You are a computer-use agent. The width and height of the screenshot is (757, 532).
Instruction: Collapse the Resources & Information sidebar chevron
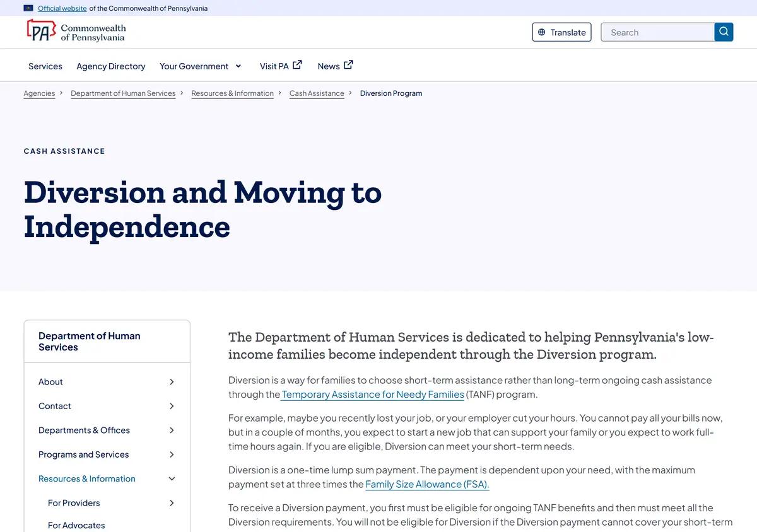point(172,479)
